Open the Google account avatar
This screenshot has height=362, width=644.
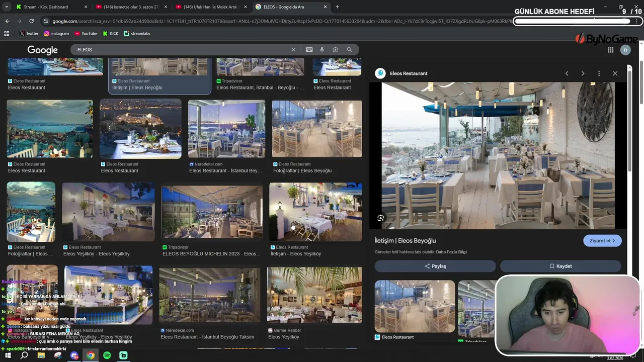click(625, 50)
